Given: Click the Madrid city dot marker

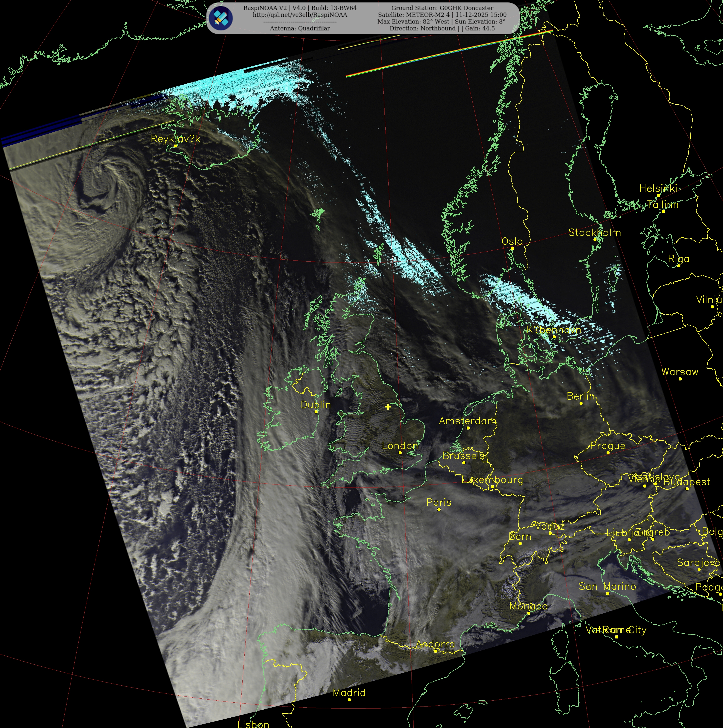Looking at the screenshot, I should [x=349, y=700].
